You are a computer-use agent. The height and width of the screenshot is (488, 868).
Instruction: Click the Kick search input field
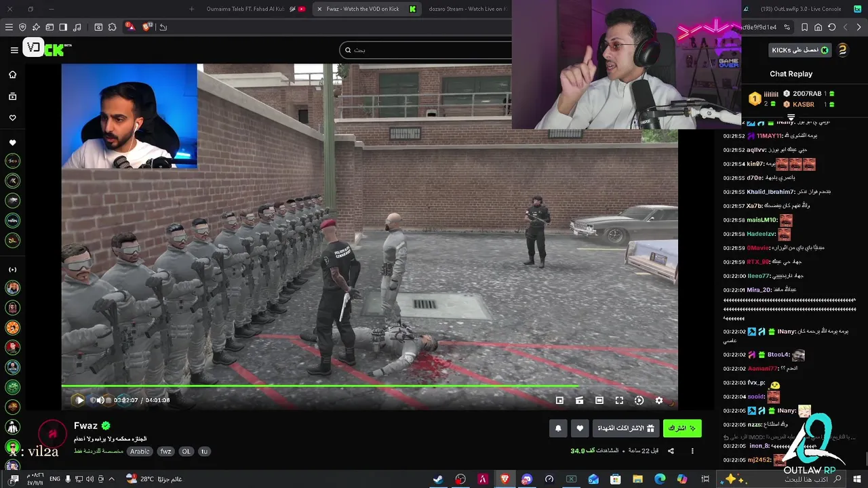pyautogui.click(x=426, y=50)
